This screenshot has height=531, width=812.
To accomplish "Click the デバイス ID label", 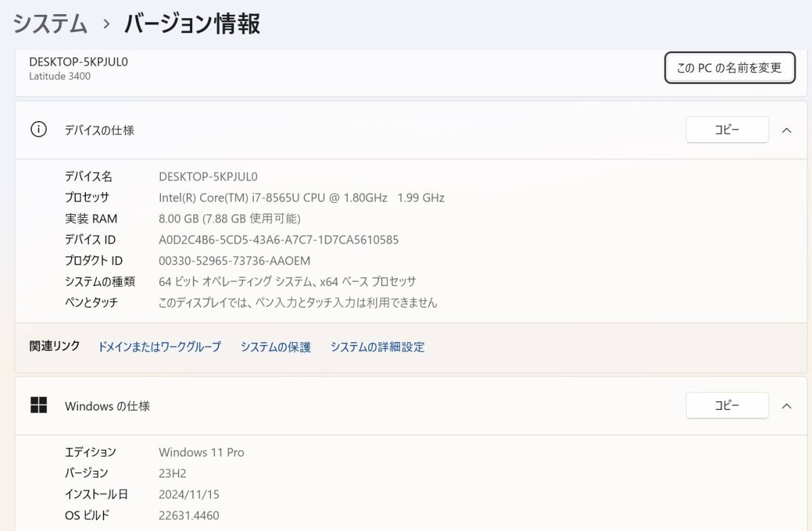I will tap(90, 239).
